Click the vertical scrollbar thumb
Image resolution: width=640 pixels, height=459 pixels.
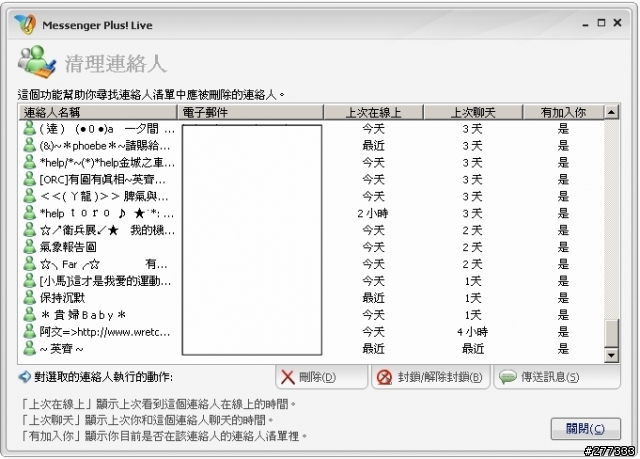click(x=611, y=333)
